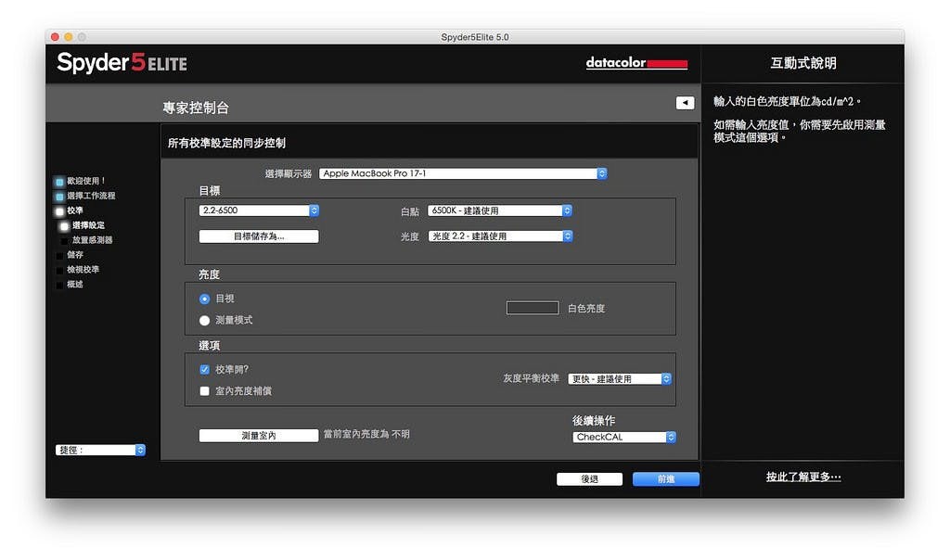Collapse the help panel with the arrow button
This screenshot has width=950, height=560.
click(x=685, y=103)
